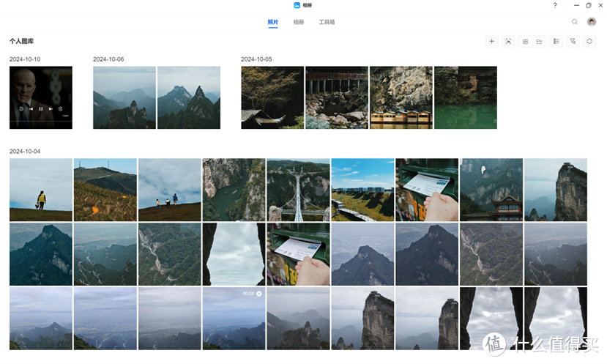The width and height of the screenshot is (607, 364).
Task: Open the video thumbnail marked 00:08
Action: (234, 318)
